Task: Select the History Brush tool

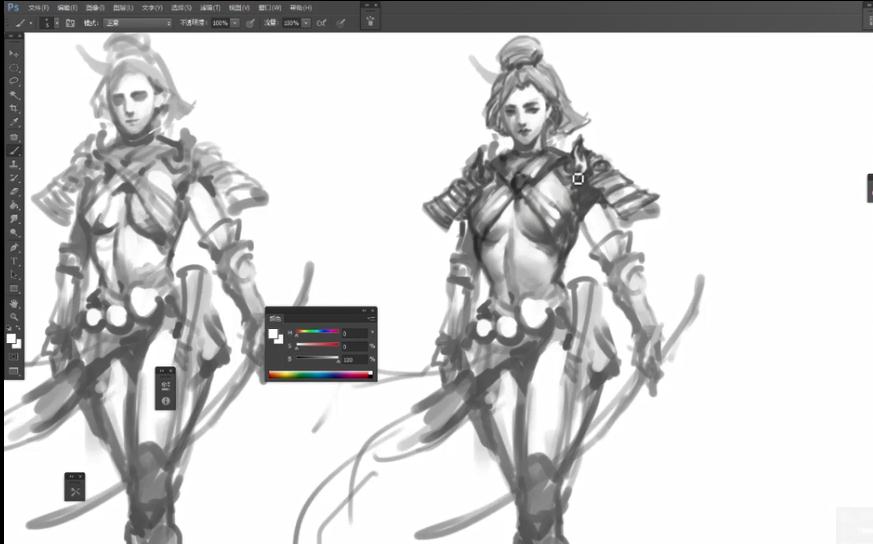Action: tap(14, 178)
